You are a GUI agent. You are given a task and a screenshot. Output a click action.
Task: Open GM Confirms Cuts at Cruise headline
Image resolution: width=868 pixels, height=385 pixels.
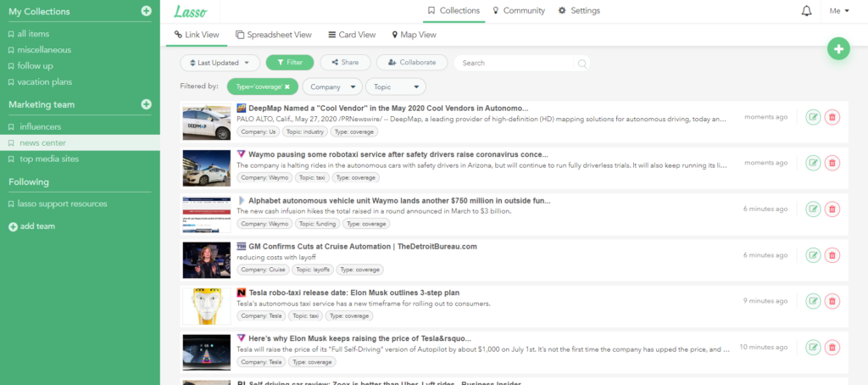click(x=363, y=247)
